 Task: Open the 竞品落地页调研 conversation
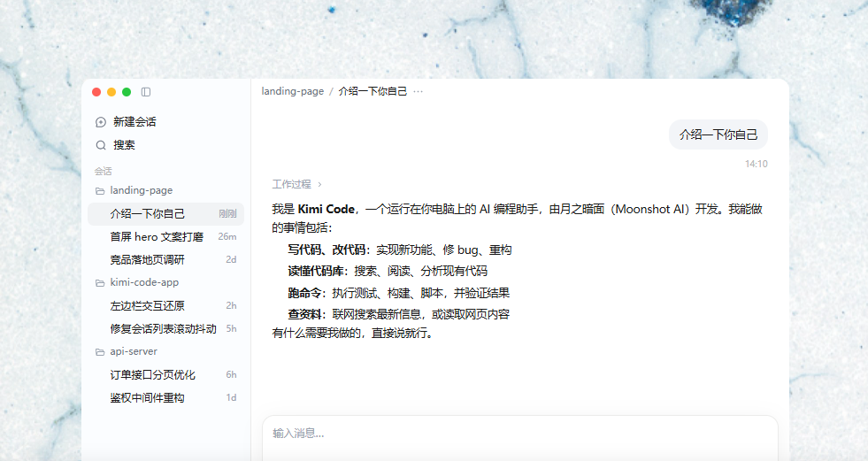click(165, 259)
